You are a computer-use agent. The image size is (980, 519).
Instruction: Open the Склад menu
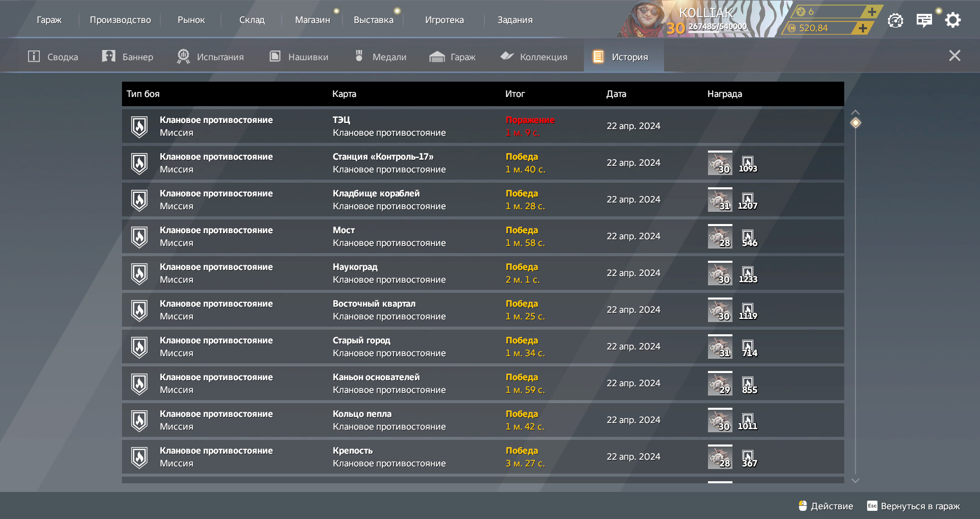click(x=252, y=20)
